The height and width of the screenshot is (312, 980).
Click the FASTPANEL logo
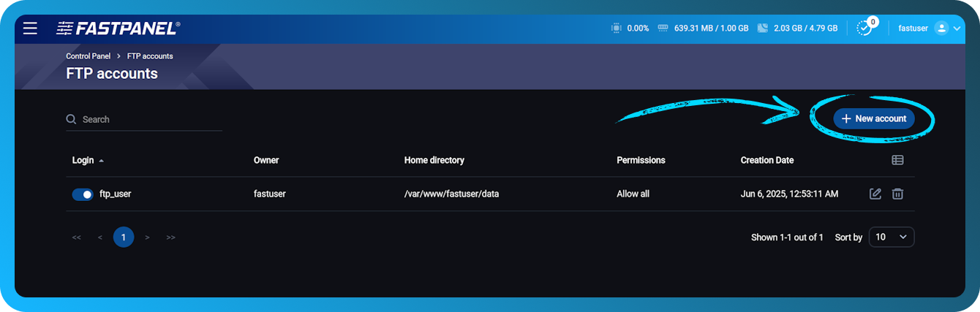point(118,28)
